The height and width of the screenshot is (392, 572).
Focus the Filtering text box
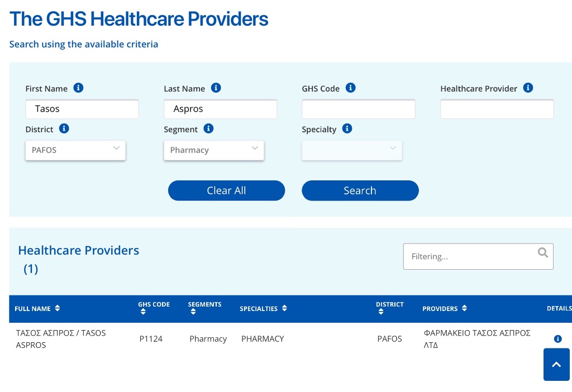[478, 256]
